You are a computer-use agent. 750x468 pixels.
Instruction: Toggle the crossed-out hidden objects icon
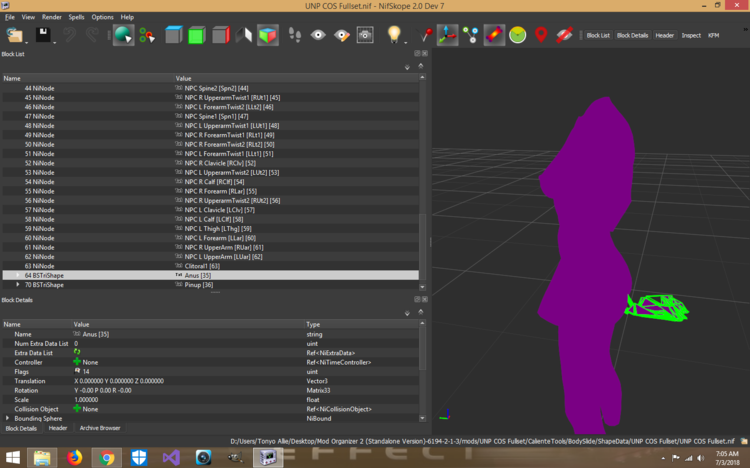(x=564, y=35)
